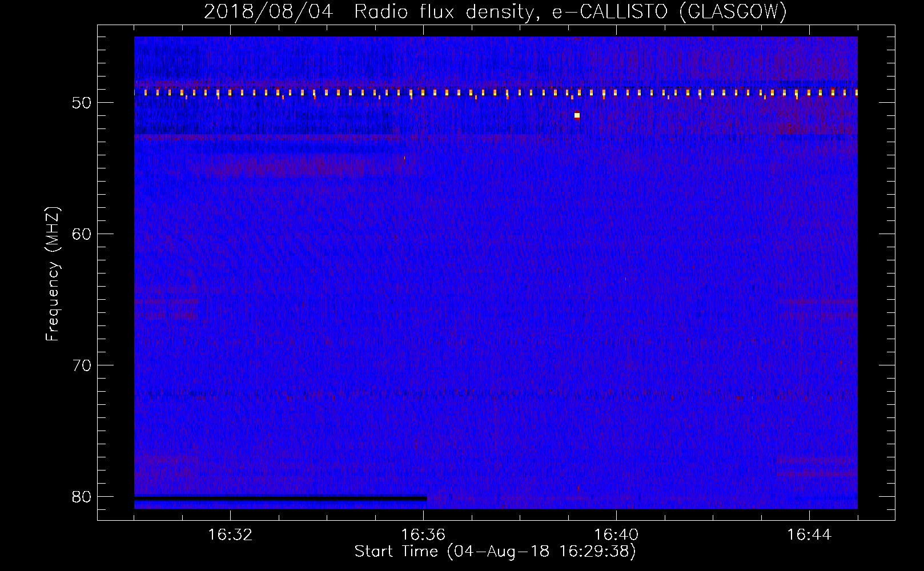
Task: Click the black horizontal bar near 80 MHz
Action: (x=280, y=498)
